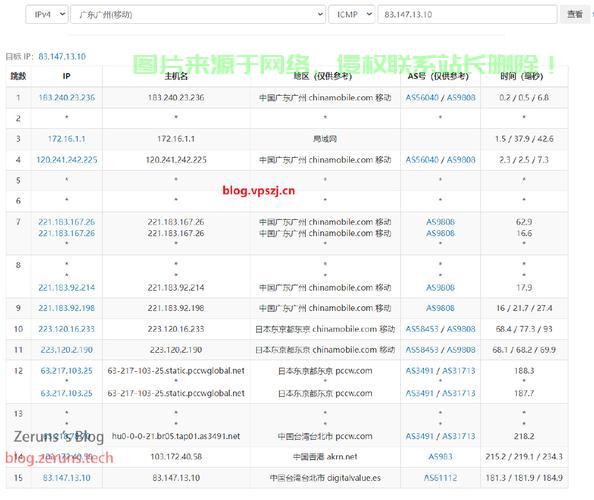Open IP link 83.147.13.10 in hop 15
The image size is (594, 500).
pyautogui.click(x=67, y=478)
